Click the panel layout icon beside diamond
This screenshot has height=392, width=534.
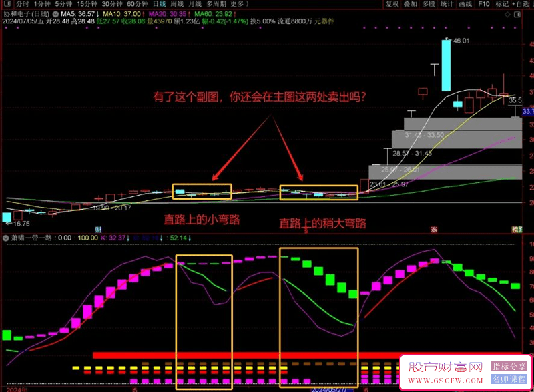517,14
